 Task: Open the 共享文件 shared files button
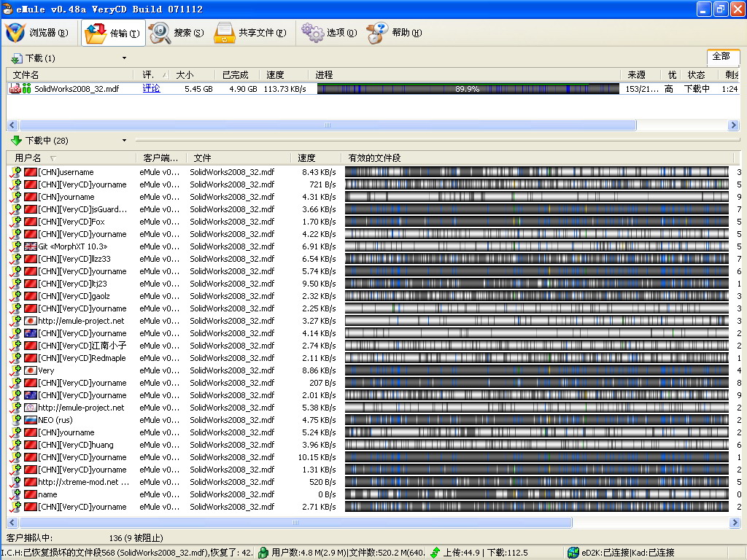250,33
